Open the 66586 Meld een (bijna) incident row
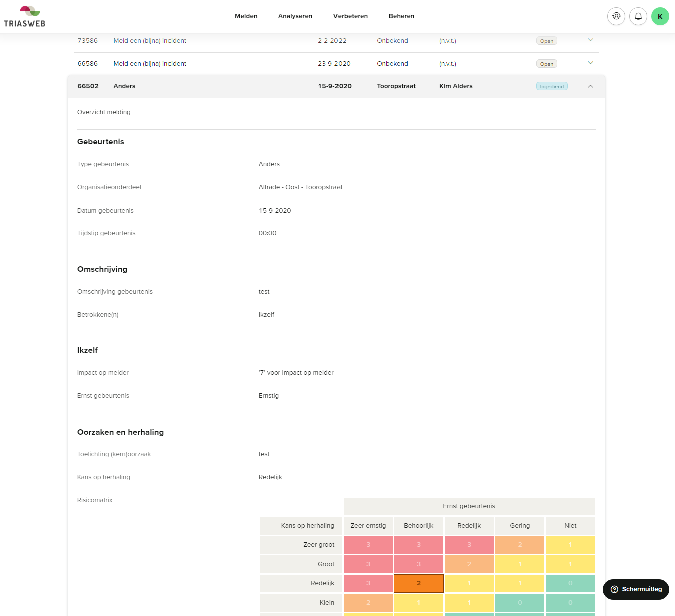 click(x=149, y=64)
